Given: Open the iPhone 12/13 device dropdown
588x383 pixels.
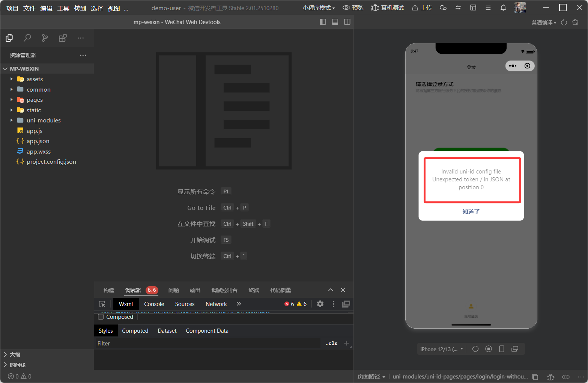Looking at the screenshot, I should [x=441, y=349].
